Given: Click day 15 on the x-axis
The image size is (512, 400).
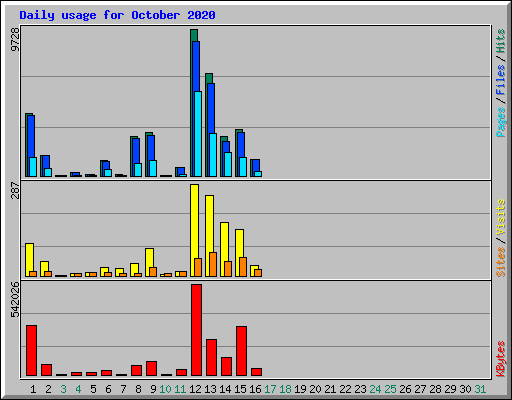Looking at the screenshot, I should (240, 389).
